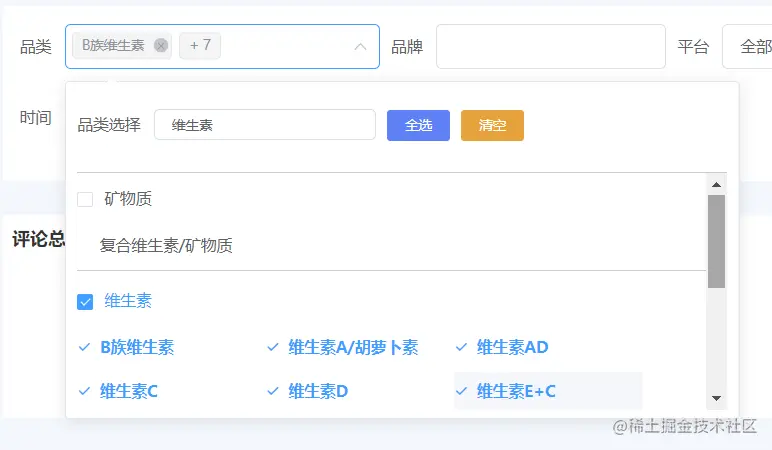The width and height of the screenshot is (772, 450).
Task: Click the 品牌 input field
Action: click(x=550, y=47)
